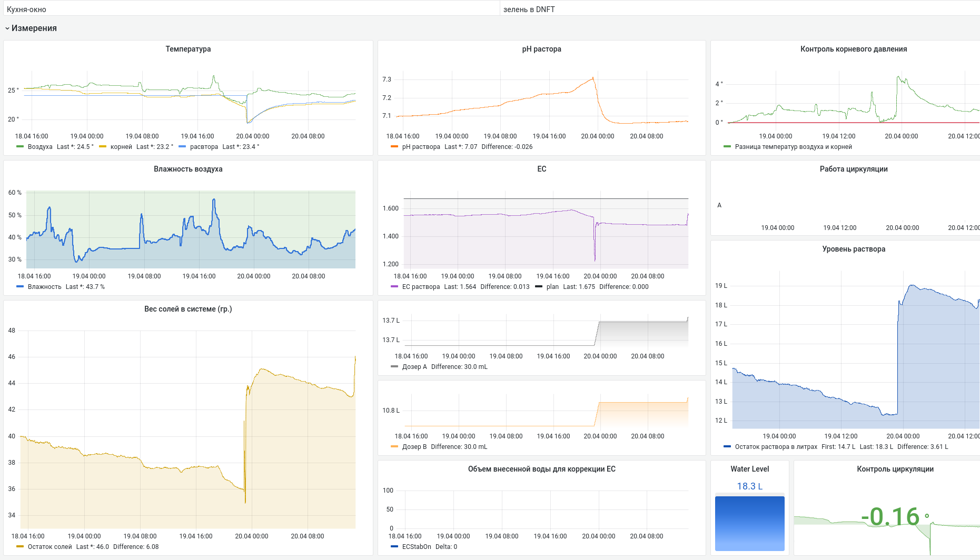Toggle the Влажность series legend label
The height and width of the screenshot is (560, 980).
tap(45, 287)
